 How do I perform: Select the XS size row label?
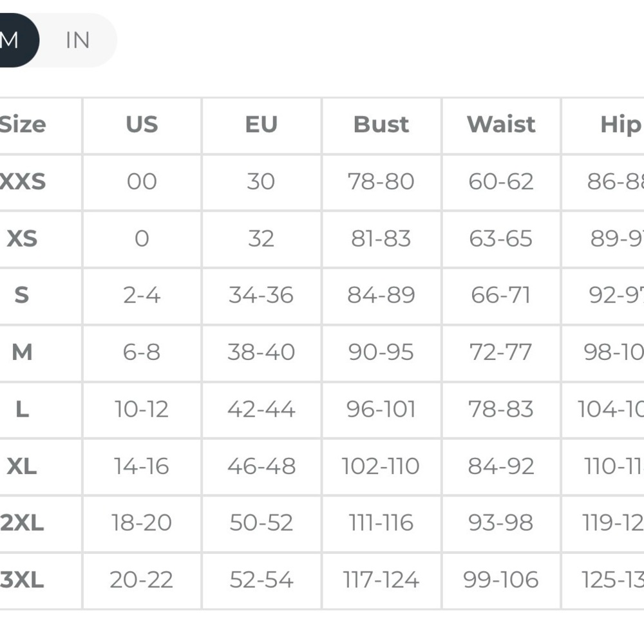[22, 239]
